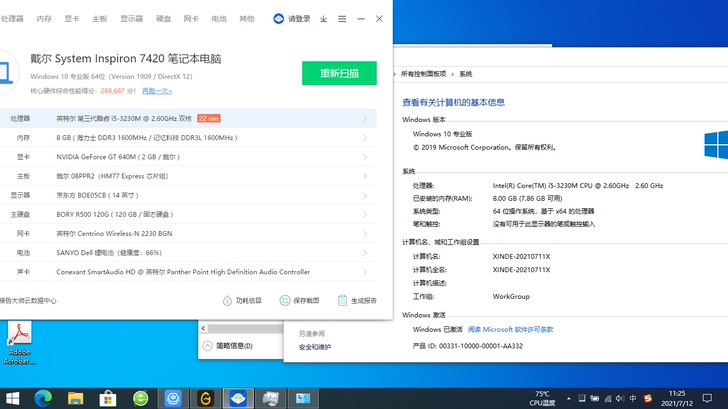This screenshot has width=728, height=409.
Task: Click the computer name XINDE-20210711X value
Action: click(521, 256)
